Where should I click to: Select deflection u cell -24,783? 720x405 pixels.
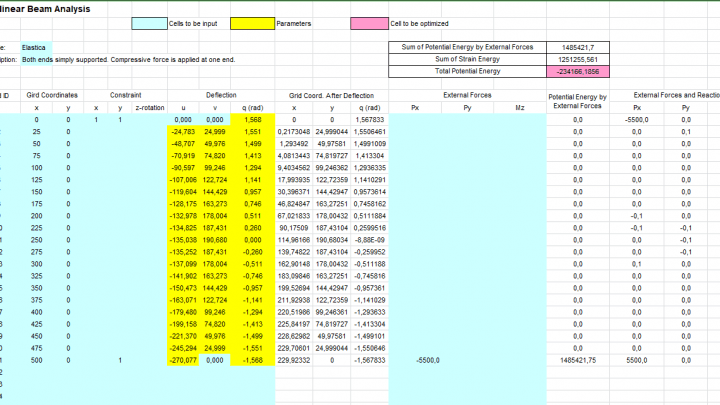tap(183, 132)
